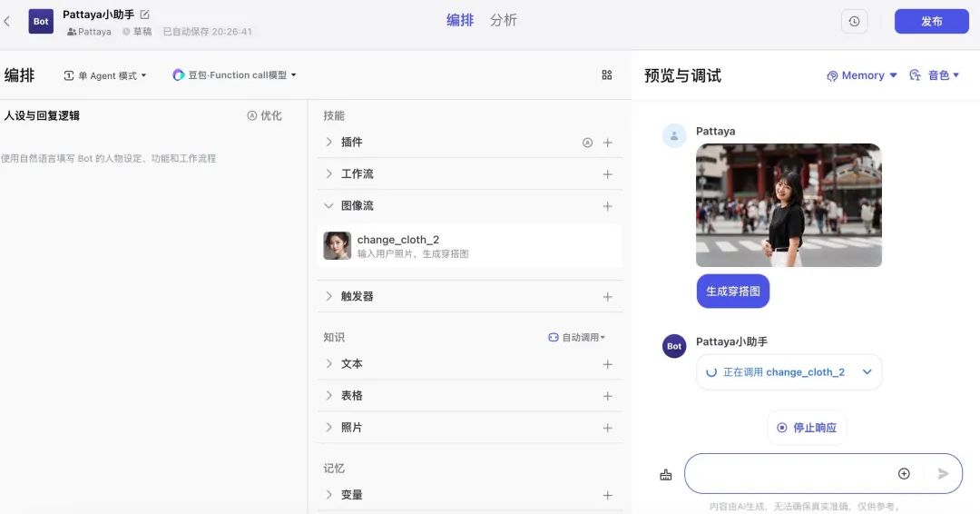Add a variable with 变量 plus icon
The width and height of the screenshot is (980, 514).
pyautogui.click(x=607, y=495)
